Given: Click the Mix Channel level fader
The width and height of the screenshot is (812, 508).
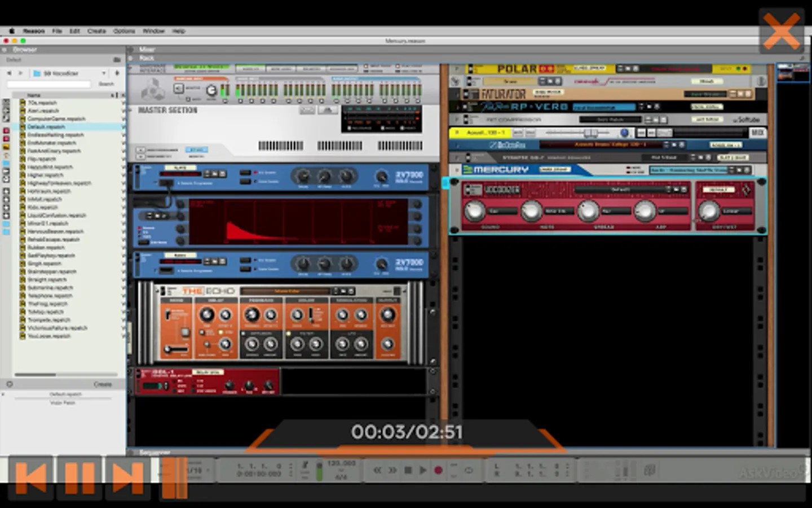Looking at the screenshot, I should coord(590,133).
